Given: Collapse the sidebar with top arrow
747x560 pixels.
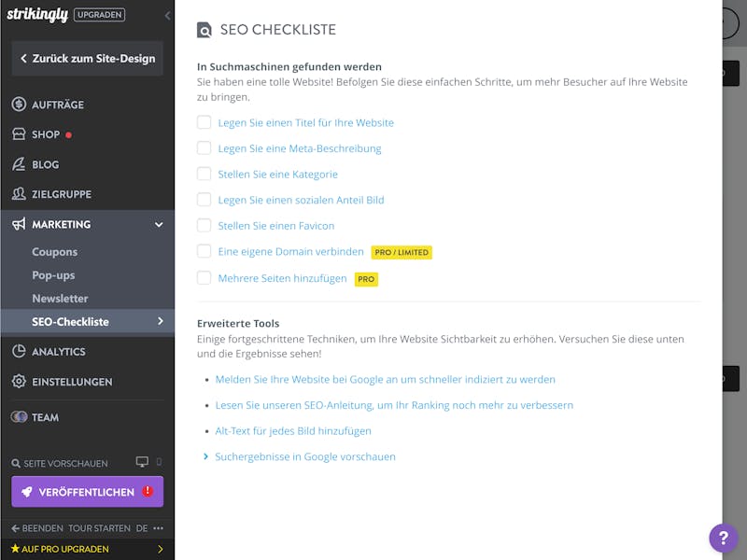Looking at the screenshot, I should pyautogui.click(x=167, y=16).
